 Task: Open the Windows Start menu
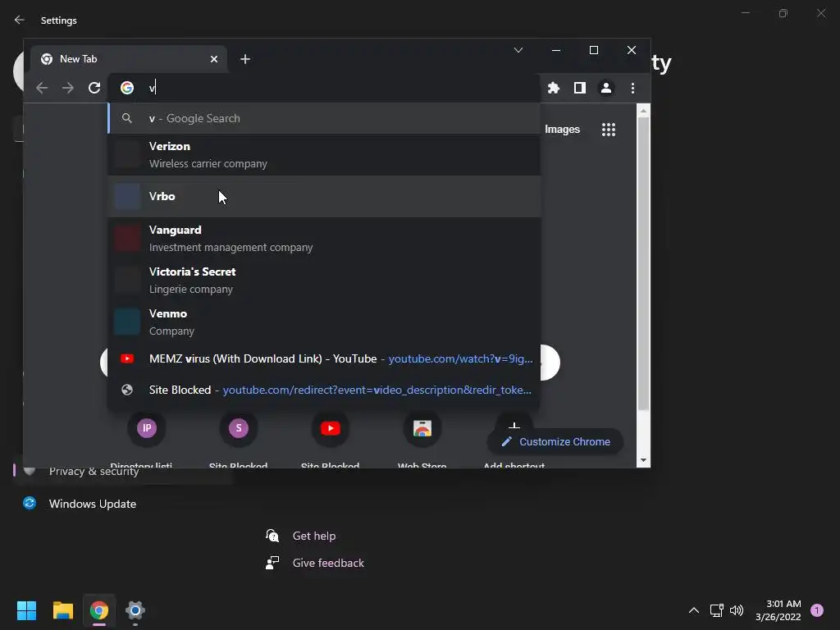pos(26,610)
